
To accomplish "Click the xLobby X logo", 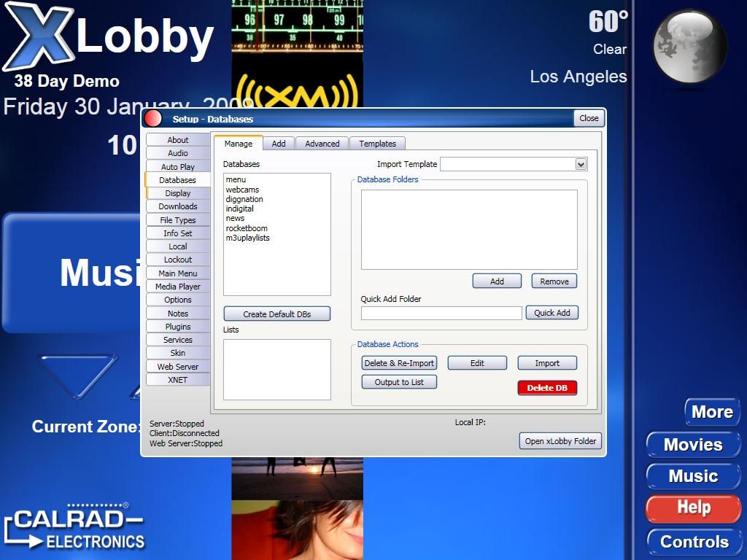I will (38, 36).
